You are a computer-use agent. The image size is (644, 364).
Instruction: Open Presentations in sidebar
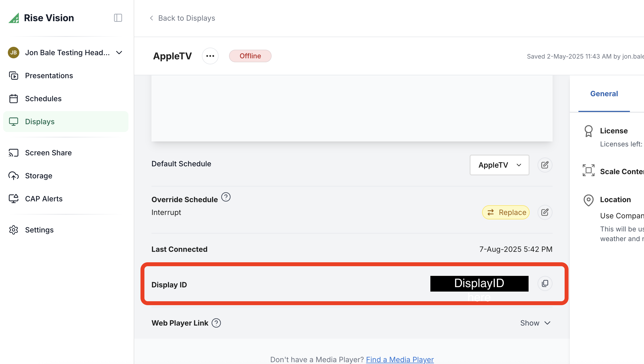49,76
